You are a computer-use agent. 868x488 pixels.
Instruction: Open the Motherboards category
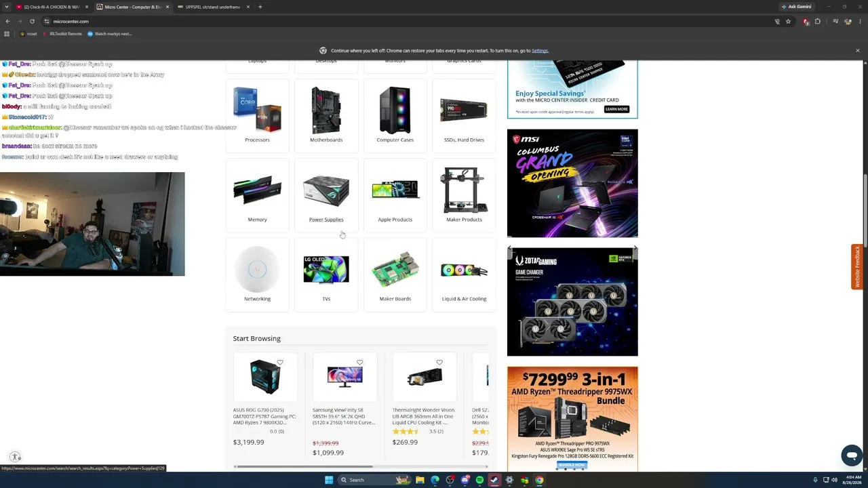tap(326, 115)
